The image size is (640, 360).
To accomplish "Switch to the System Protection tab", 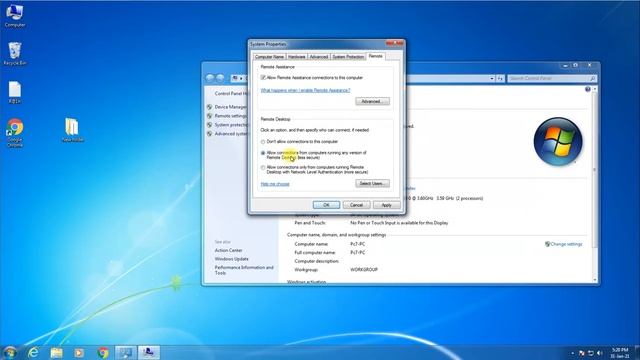I will pos(348,57).
